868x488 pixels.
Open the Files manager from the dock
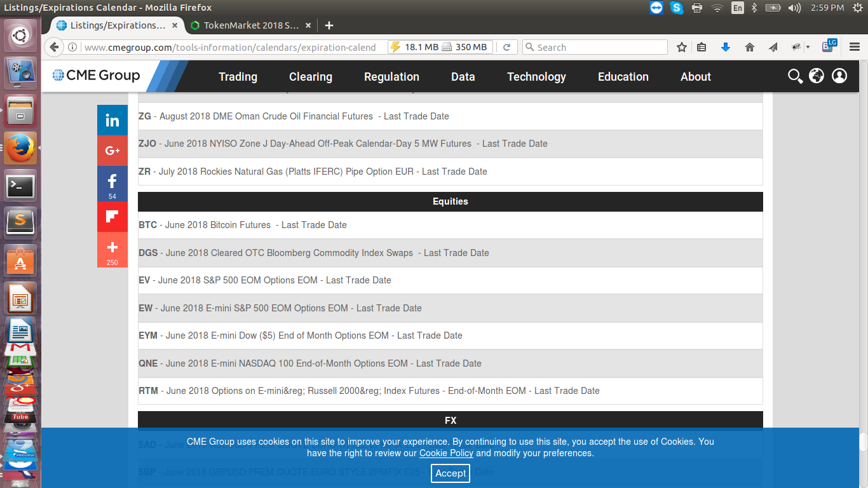(x=20, y=111)
